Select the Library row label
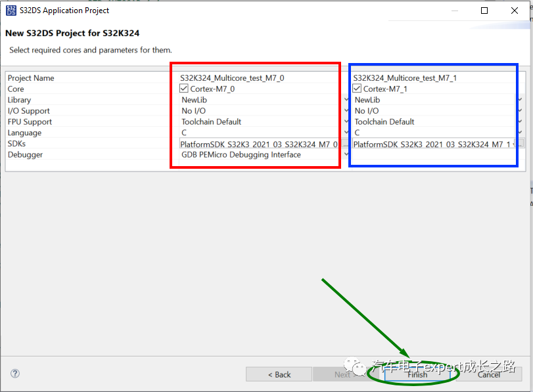Screen dimensions: 533x392 (x=19, y=100)
